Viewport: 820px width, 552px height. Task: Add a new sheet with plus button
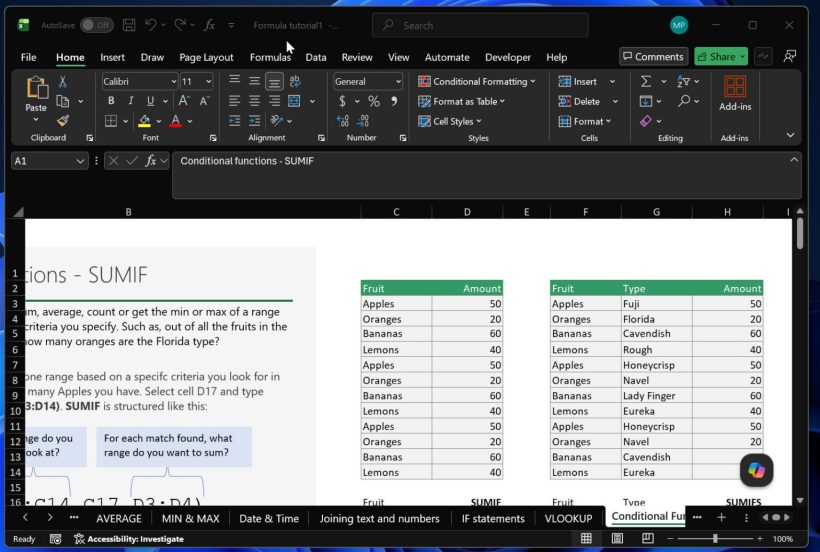point(721,517)
